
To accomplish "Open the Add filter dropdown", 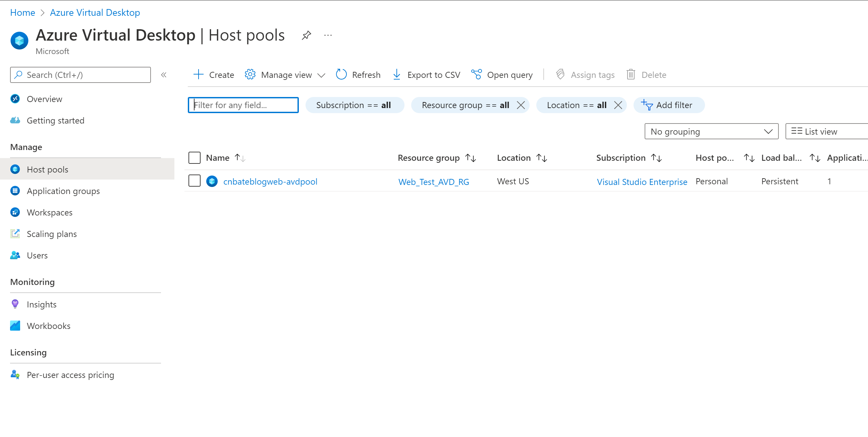I will pyautogui.click(x=668, y=105).
